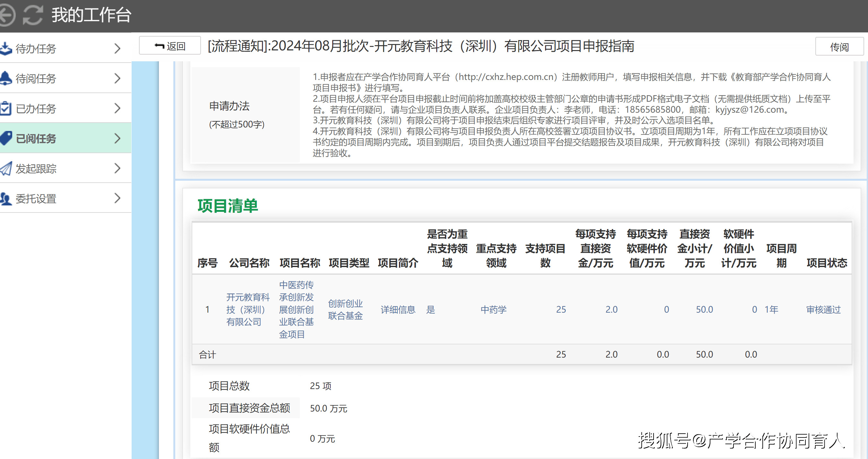Click the 申请办法 field label
This screenshot has height=459, width=868.
[x=230, y=106]
